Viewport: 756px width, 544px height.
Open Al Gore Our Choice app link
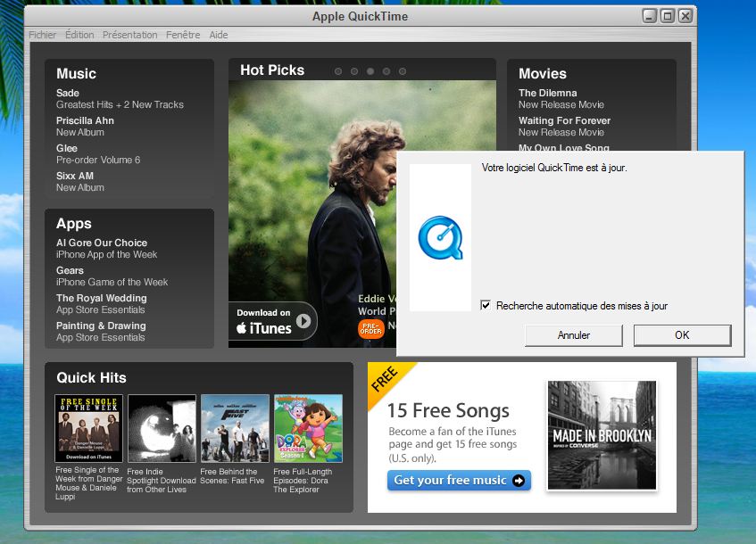[x=106, y=249]
